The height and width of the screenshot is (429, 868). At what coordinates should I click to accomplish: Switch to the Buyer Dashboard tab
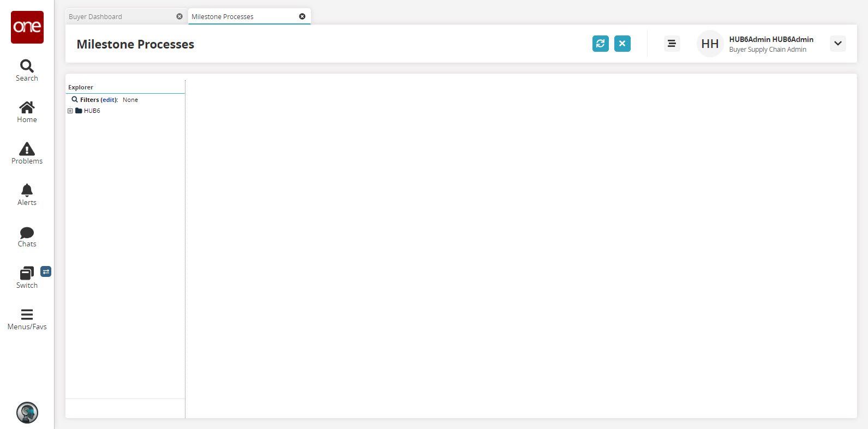[95, 17]
